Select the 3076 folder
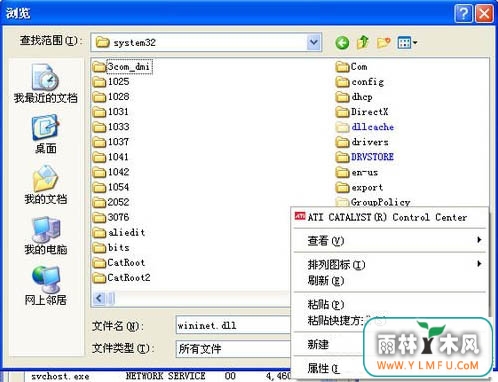 [111, 217]
